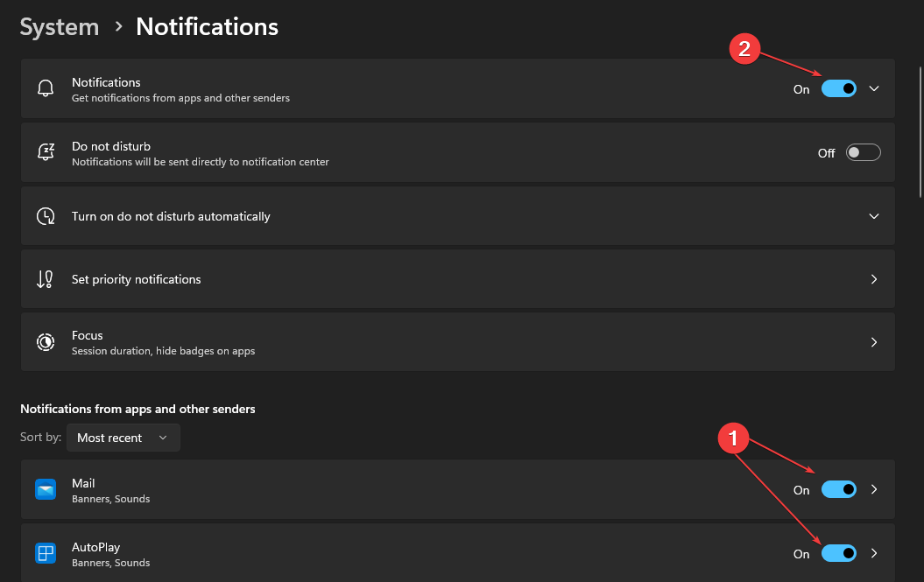The width and height of the screenshot is (924, 582).
Task: Click the Do not disturb bell icon
Action: [46, 152]
